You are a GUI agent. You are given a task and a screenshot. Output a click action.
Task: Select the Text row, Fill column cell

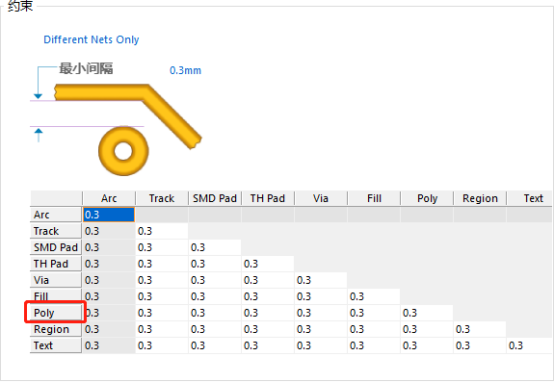[374, 346]
